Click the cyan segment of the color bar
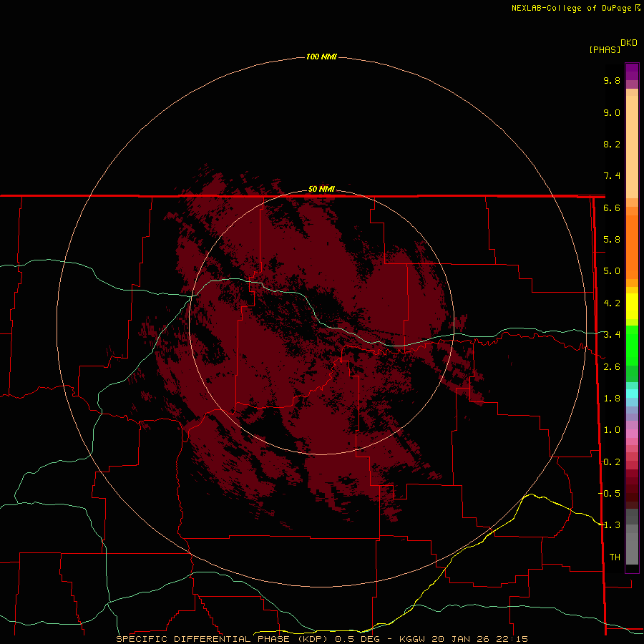Viewport: 644px width, 644px height. [x=632, y=393]
